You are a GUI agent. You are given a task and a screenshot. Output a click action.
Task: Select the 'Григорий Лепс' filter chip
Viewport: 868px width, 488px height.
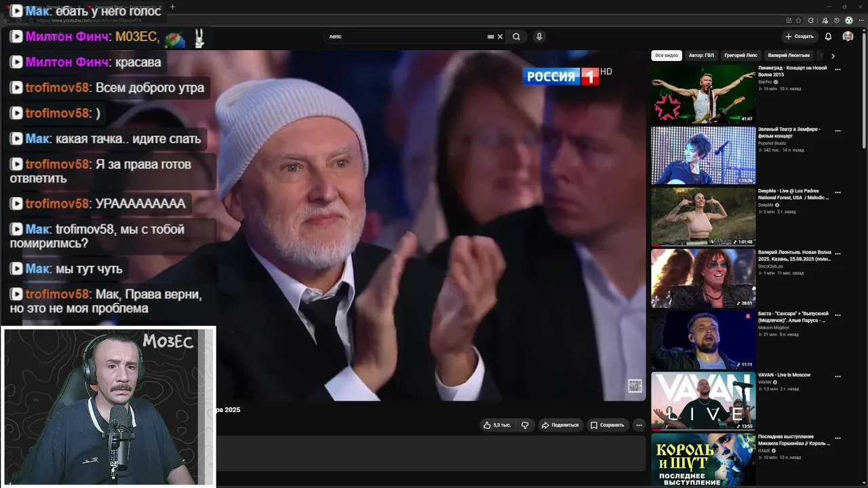click(x=741, y=56)
